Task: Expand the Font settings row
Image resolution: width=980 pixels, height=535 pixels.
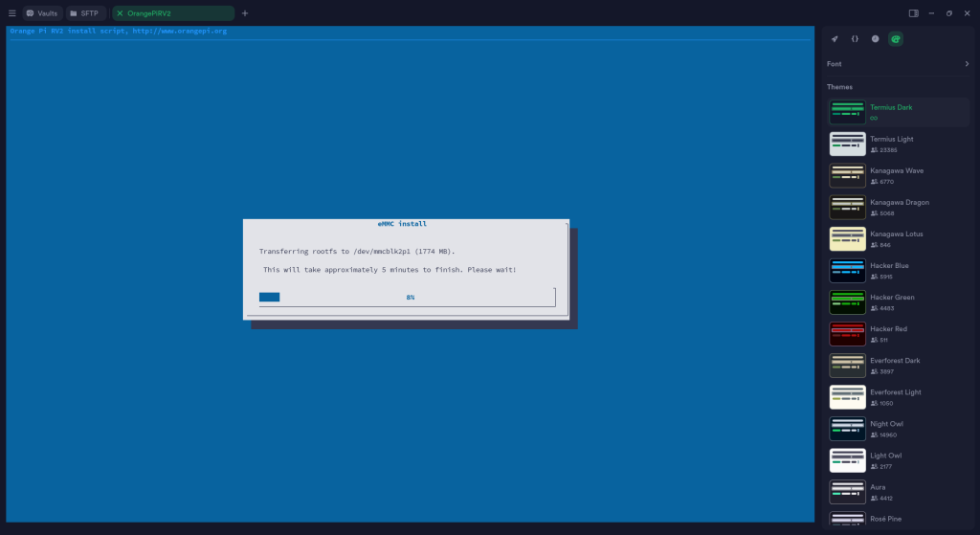Action: (898, 64)
